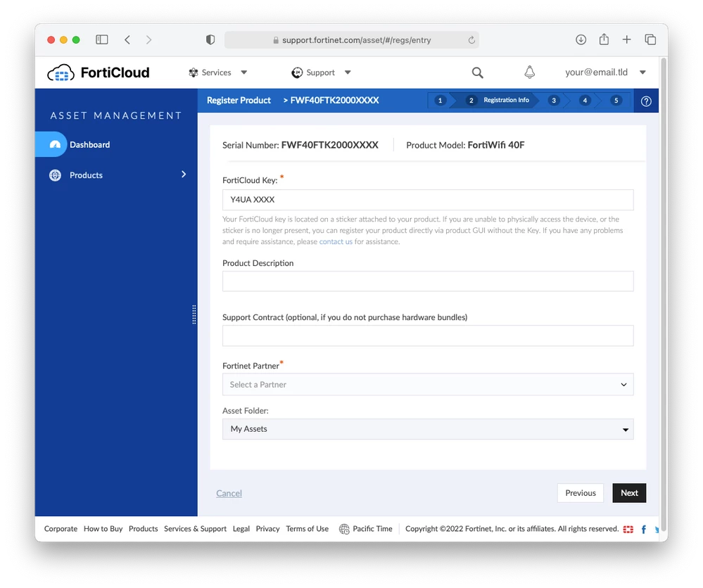Click the page vertical scrollbar
The height and width of the screenshot is (588, 703).
(x=664, y=296)
